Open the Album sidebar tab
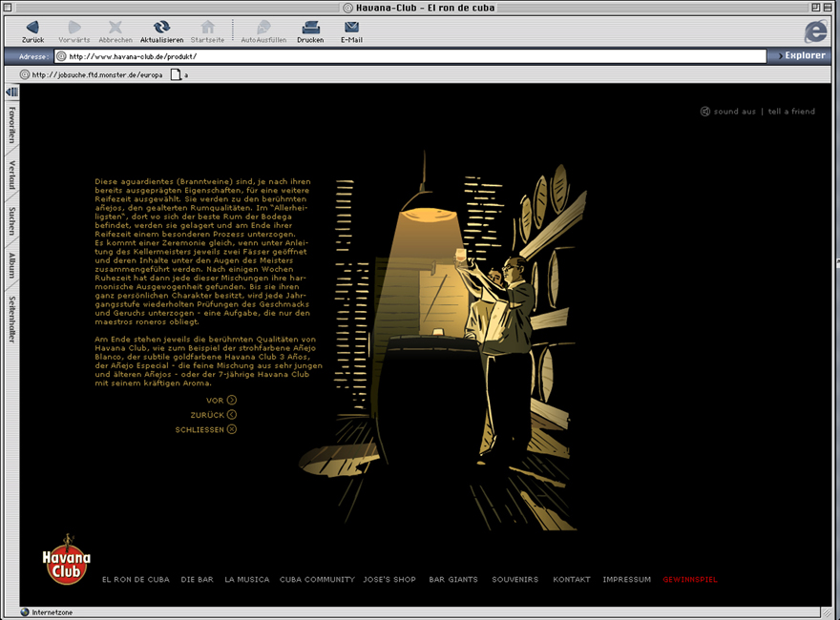This screenshot has height=620, width=840. (11, 265)
